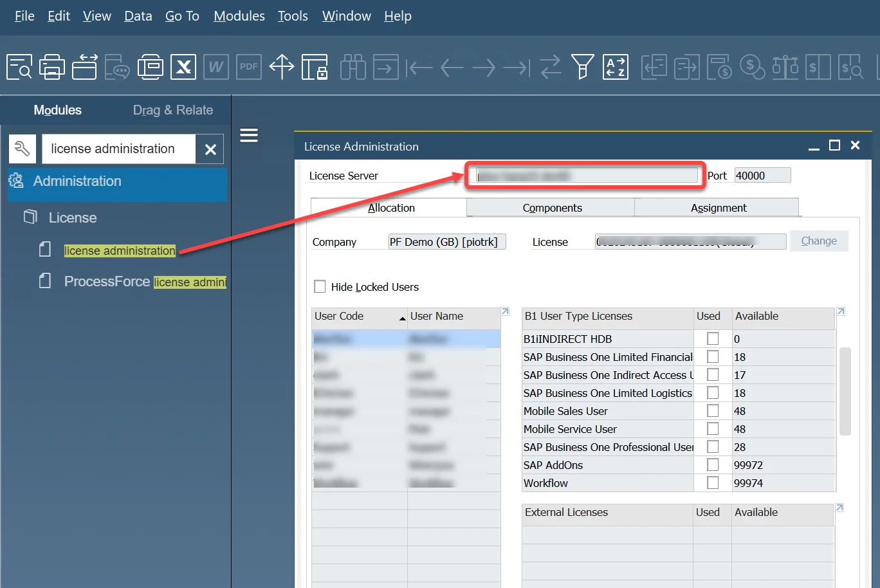The width and height of the screenshot is (880, 588).
Task: Enable the Hide Locked Users checkbox
Action: (x=320, y=286)
